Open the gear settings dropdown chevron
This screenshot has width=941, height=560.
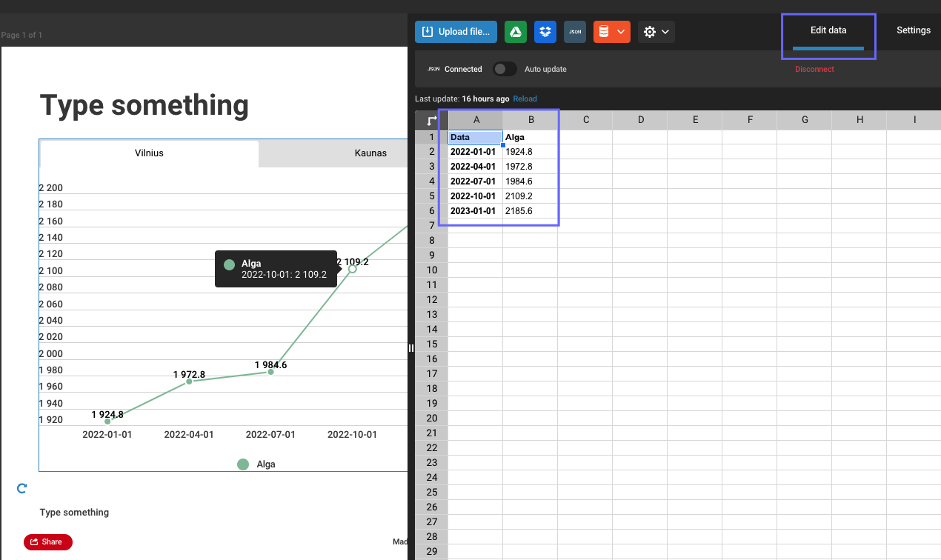pos(665,31)
